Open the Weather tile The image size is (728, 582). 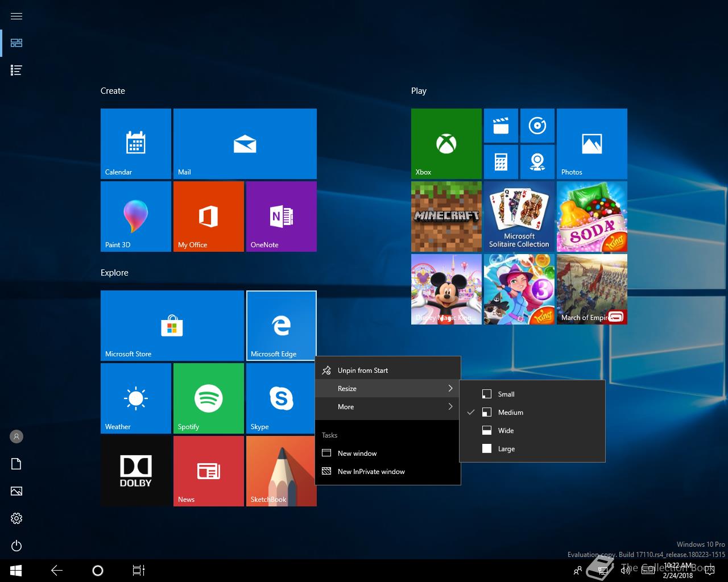pos(136,398)
